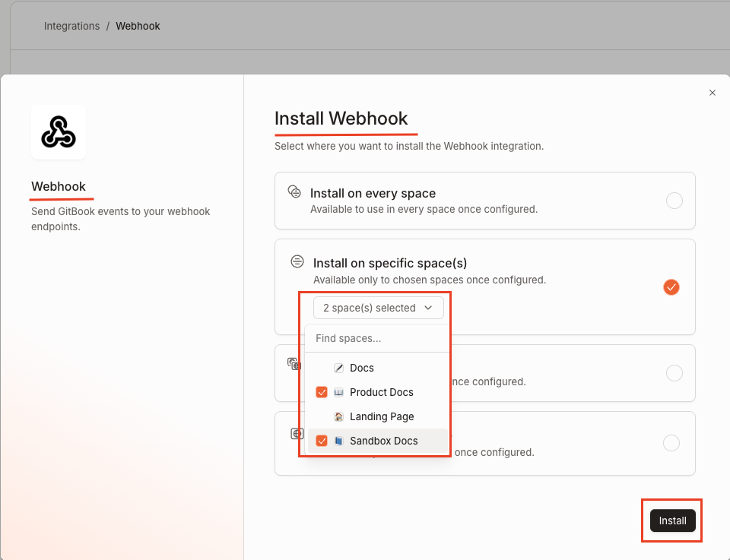The image size is (730, 560).
Task: Select the third install option radio button
Action: pos(674,373)
